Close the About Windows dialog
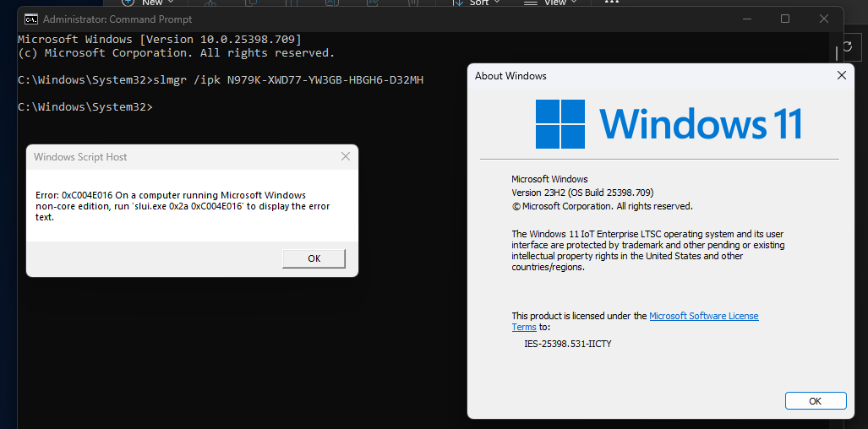The width and height of the screenshot is (868, 429). coord(842,76)
